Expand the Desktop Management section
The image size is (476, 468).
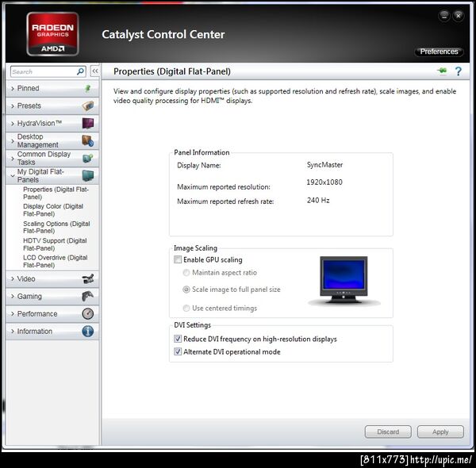(52, 141)
